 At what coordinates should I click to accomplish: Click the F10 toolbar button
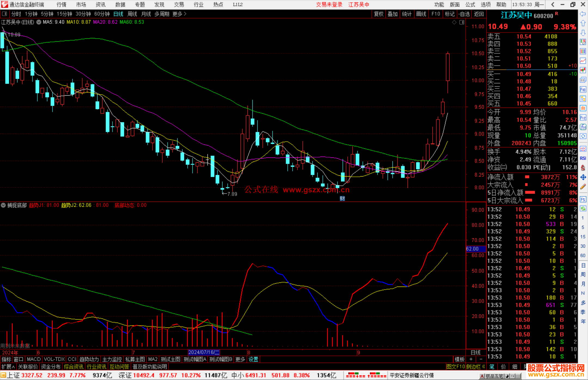[x=436, y=14]
